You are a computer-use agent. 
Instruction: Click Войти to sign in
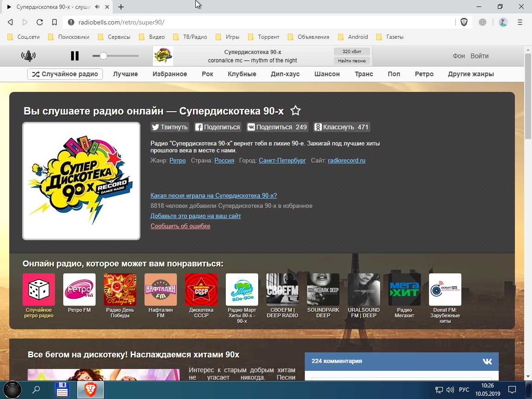(x=479, y=56)
